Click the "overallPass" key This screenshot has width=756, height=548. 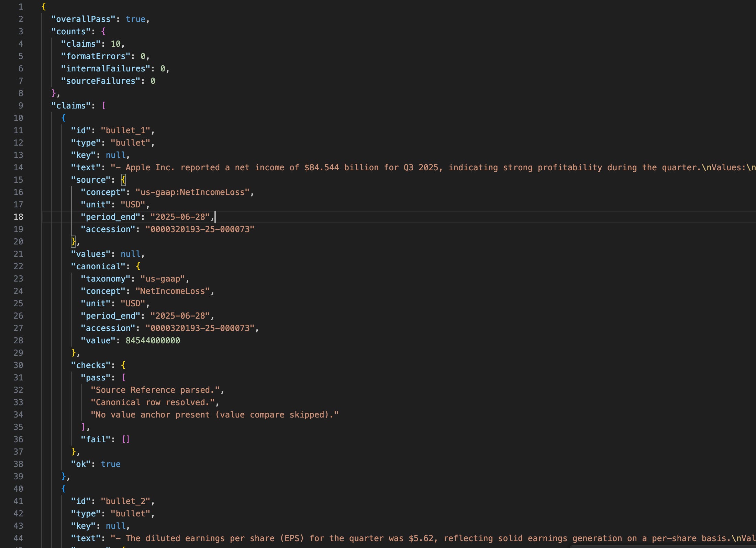(x=83, y=19)
